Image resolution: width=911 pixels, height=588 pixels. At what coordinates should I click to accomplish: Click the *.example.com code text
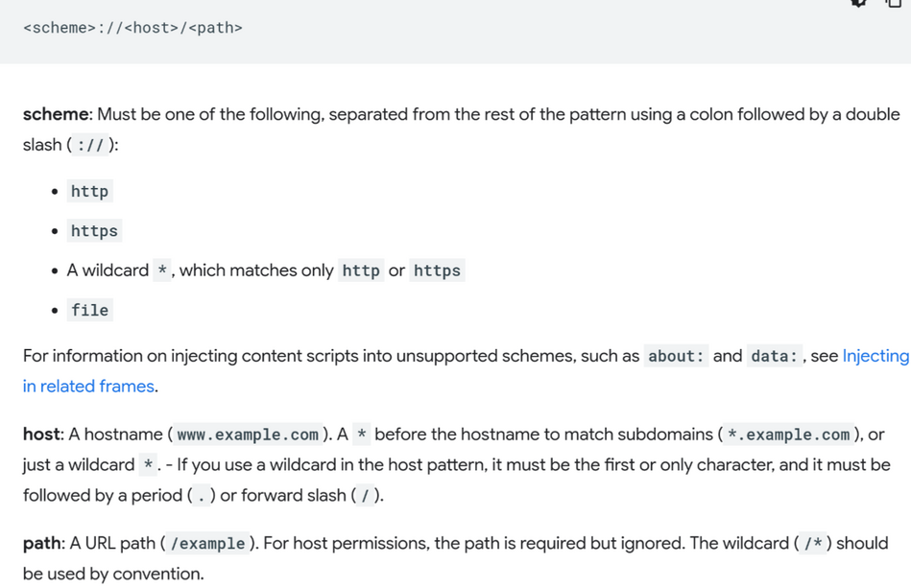(788, 435)
